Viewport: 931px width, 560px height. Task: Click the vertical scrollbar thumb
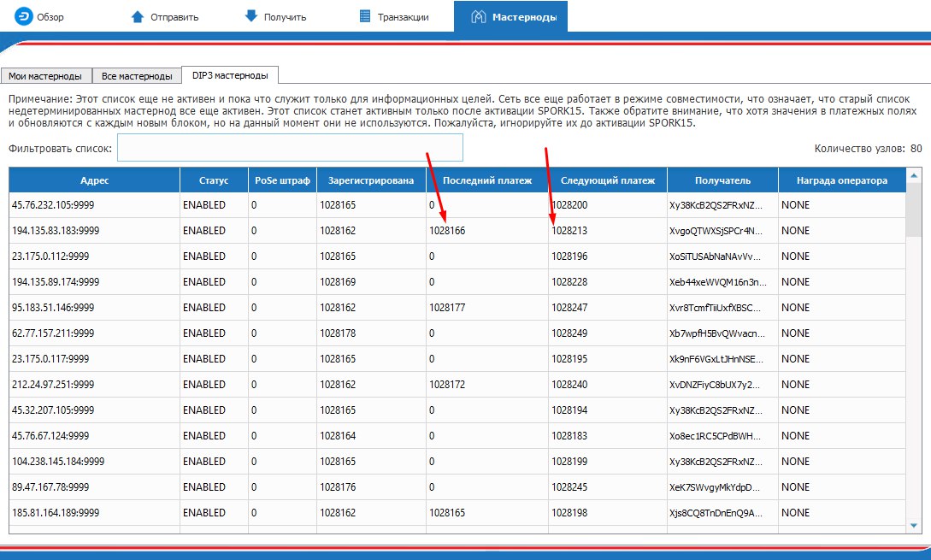pos(914,209)
